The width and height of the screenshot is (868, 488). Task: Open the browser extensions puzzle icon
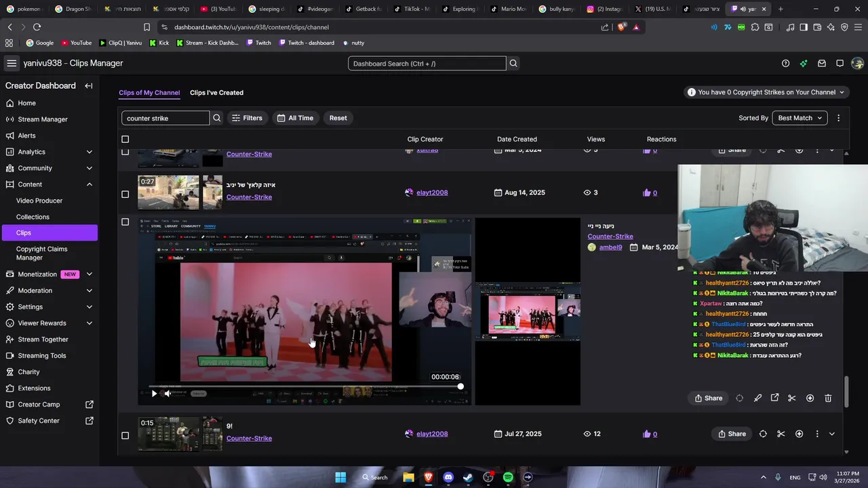[x=755, y=27]
